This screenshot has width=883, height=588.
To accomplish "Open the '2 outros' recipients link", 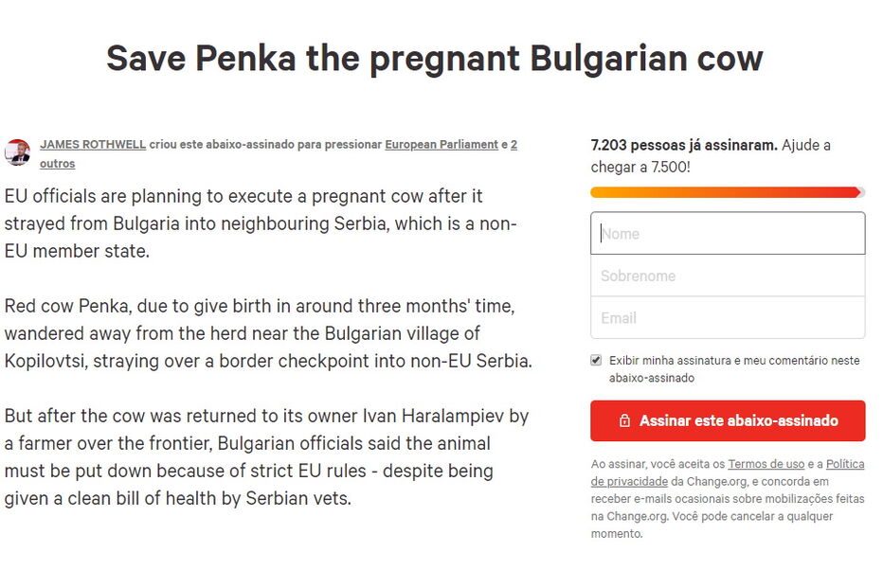I will click(x=57, y=164).
